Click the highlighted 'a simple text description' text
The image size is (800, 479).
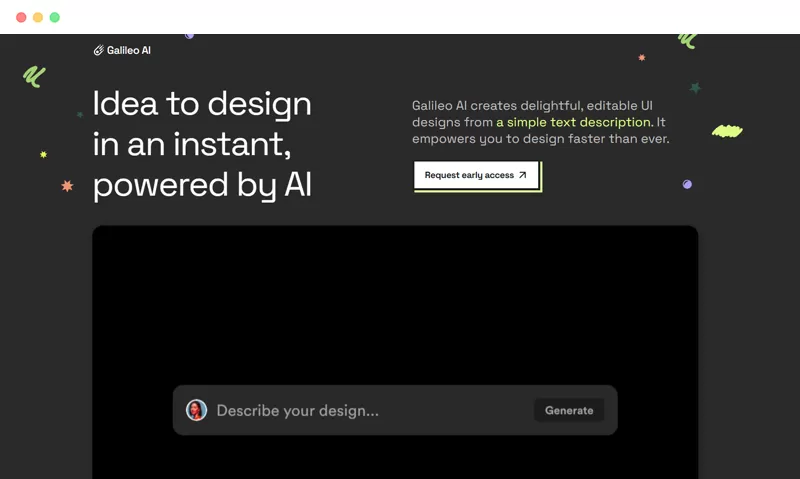pyautogui.click(x=573, y=122)
